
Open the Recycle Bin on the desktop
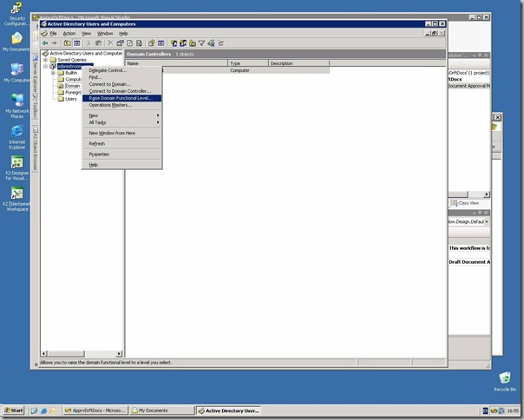(505, 382)
